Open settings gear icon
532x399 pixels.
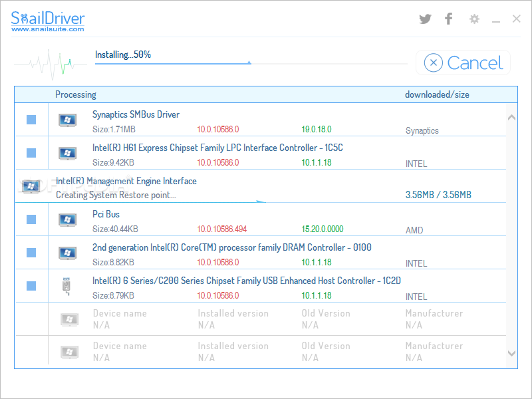(474, 19)
